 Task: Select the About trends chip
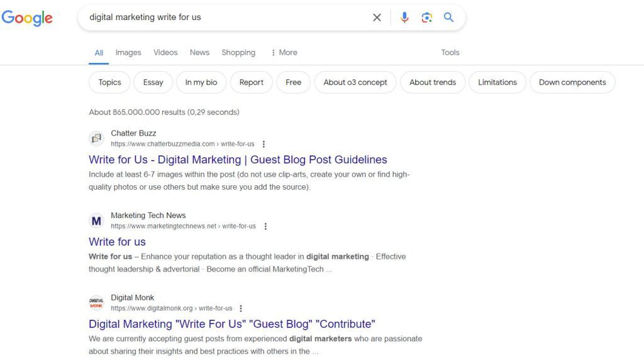[x=433, y=82]
